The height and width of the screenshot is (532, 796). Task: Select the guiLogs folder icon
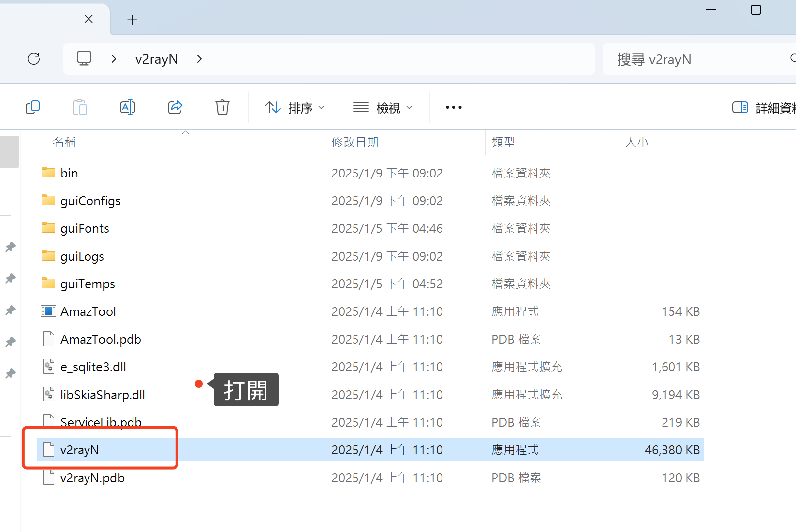pos(48,256)
